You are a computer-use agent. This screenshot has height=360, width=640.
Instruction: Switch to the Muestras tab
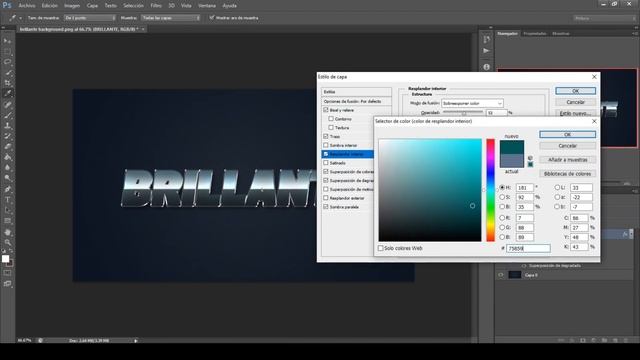point(561,33)
